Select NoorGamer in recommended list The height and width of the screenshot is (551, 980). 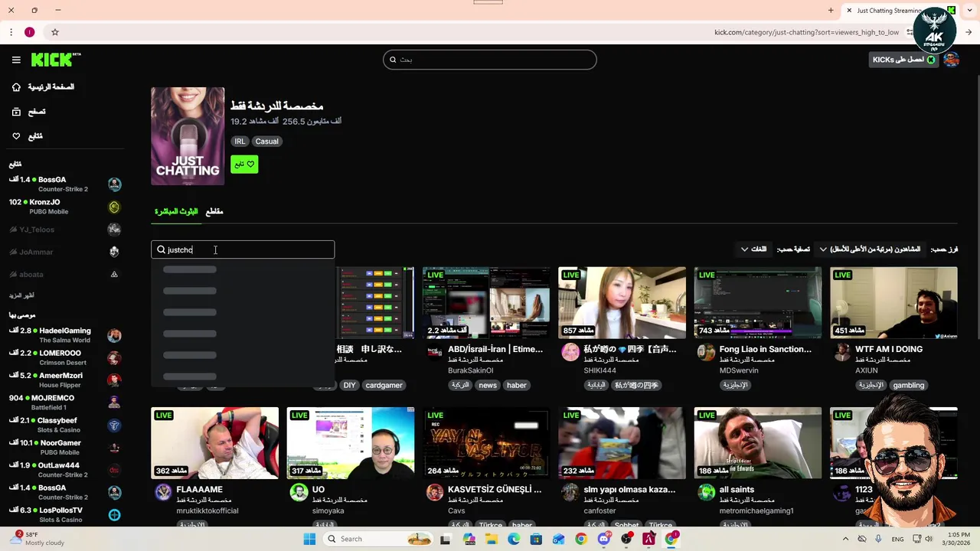(65, 447)
